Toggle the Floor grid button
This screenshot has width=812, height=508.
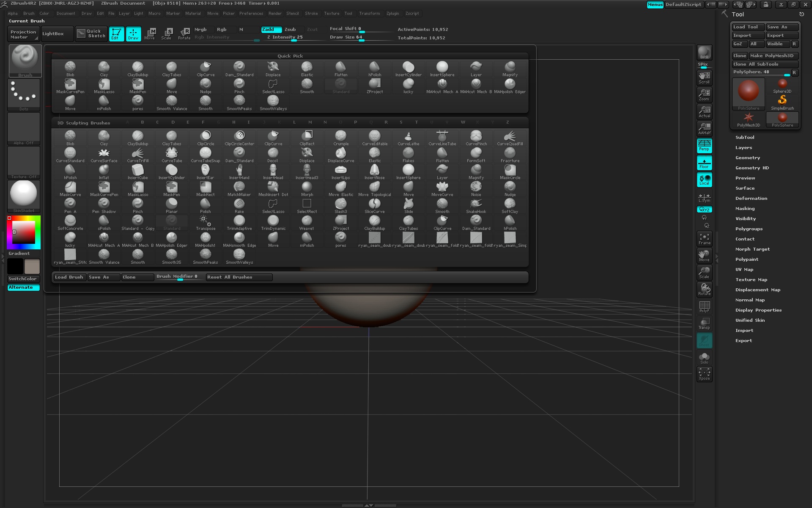coord(704,163)
